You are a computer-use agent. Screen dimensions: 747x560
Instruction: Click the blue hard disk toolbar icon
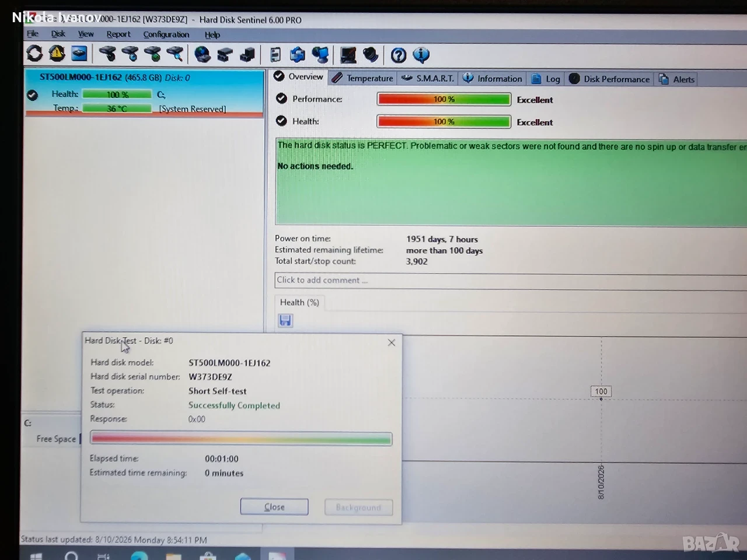[79, 54]
